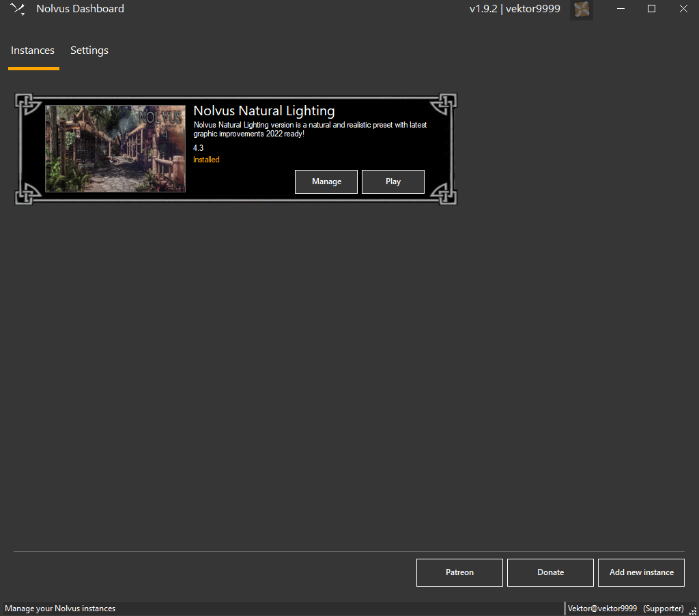Maximize the Nolvus Dashboard window

coord(651,9)
